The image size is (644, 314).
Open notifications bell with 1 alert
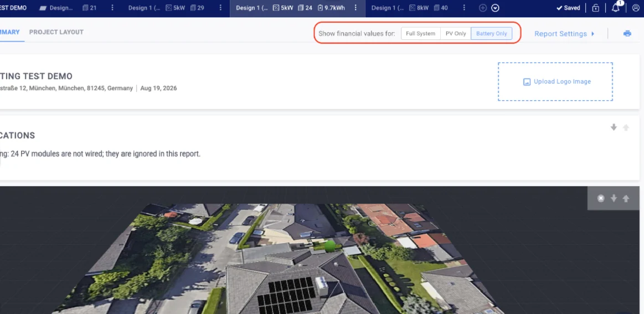[x=615, y=7]
